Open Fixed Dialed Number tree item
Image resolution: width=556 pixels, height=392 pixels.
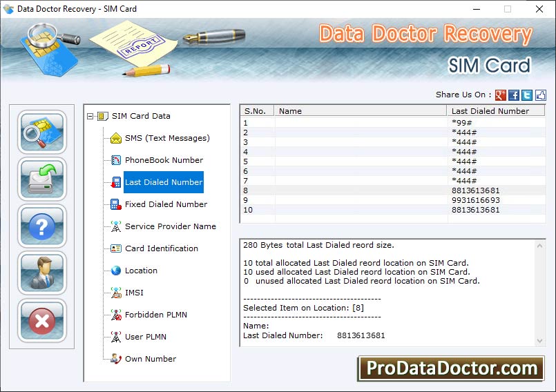(166, 204)
